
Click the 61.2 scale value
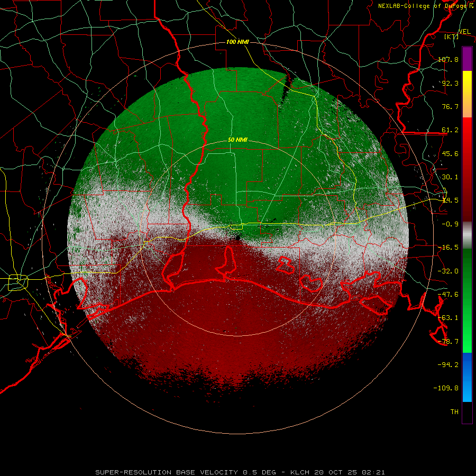[x=450, y=130]
